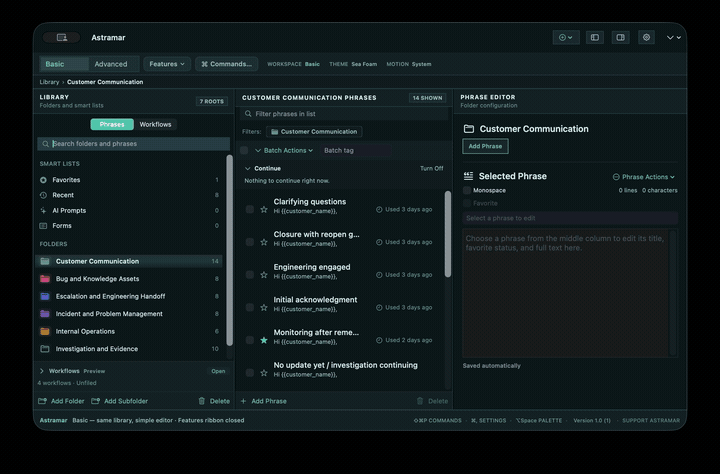720x474 pixels.
Task: Click the search magnifier icon in Library
Action: tap(45, 144)
